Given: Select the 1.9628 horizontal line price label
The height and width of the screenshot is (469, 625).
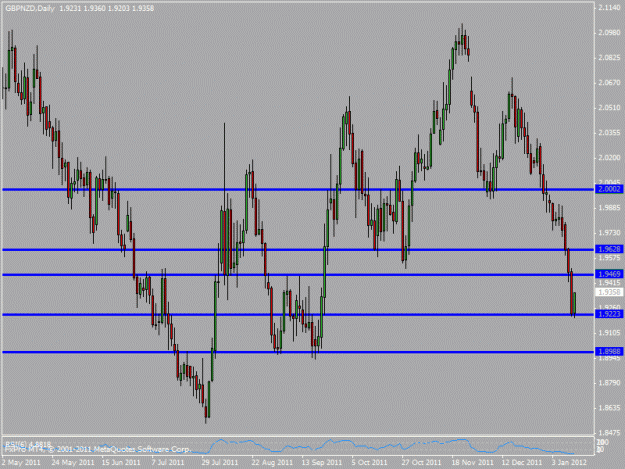Looking at the screenshot, I should (x=609, y=249).
